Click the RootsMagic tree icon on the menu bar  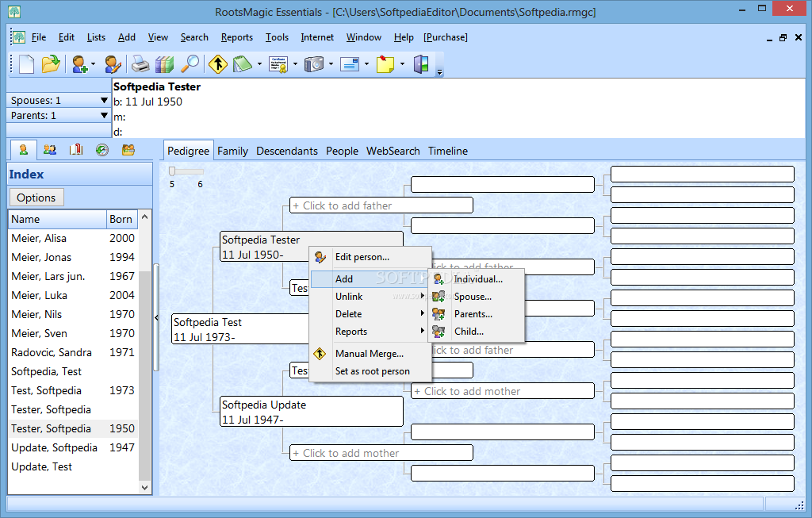[19, 37]
